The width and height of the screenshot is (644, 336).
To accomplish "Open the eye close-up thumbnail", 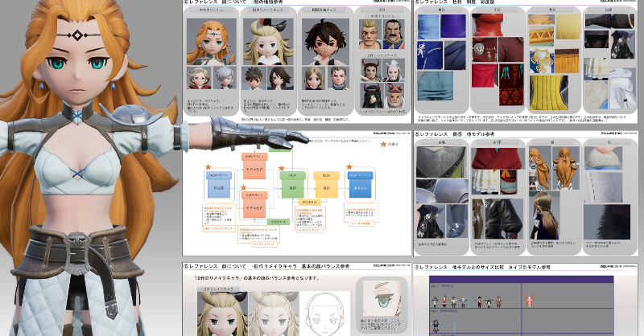I will click(x=382, y=299).
